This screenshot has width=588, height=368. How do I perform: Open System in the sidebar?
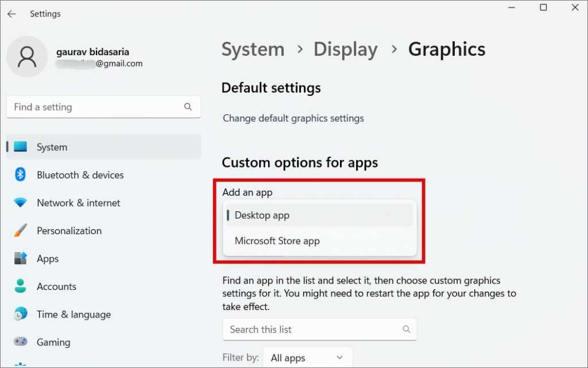click(104, 147)
